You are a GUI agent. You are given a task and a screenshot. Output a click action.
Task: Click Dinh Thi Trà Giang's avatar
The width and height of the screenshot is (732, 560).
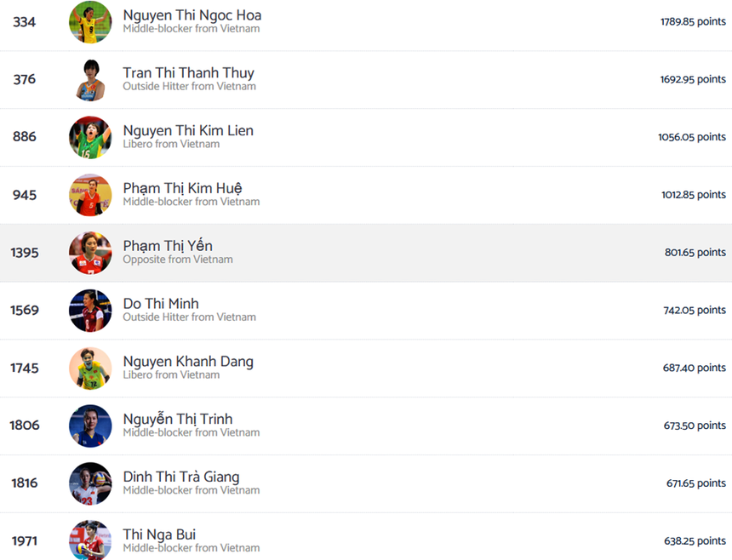pos(90,483)
